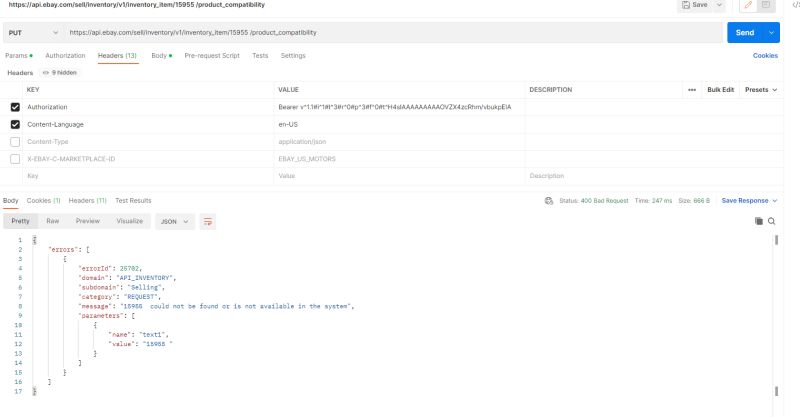Image resolution: width=800 pixels, height=417 pixels.
Task: Click the comment icon near pencil
Action: (x=766, y=5)
